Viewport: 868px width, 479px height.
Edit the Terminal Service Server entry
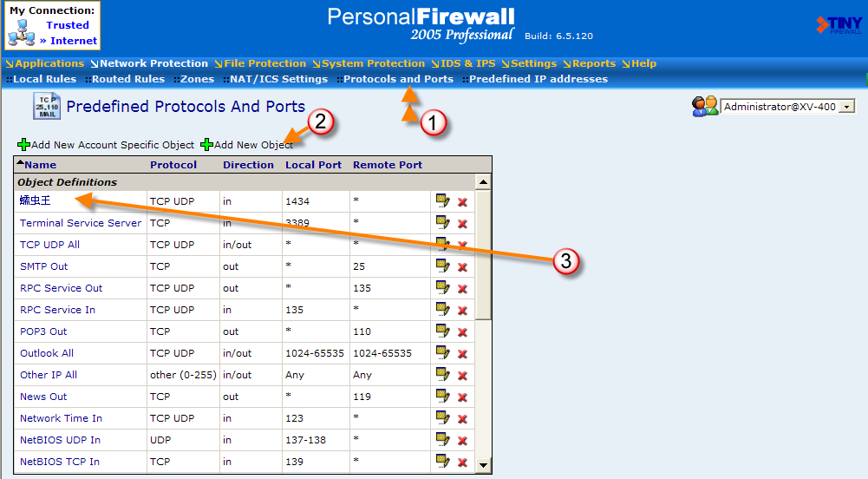pos(442,222)
